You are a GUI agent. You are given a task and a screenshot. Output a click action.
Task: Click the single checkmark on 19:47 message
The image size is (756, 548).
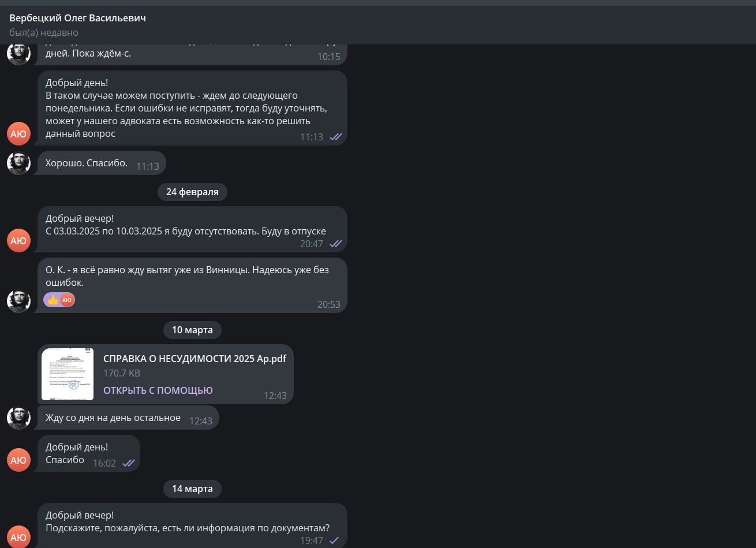coord(334,540)
